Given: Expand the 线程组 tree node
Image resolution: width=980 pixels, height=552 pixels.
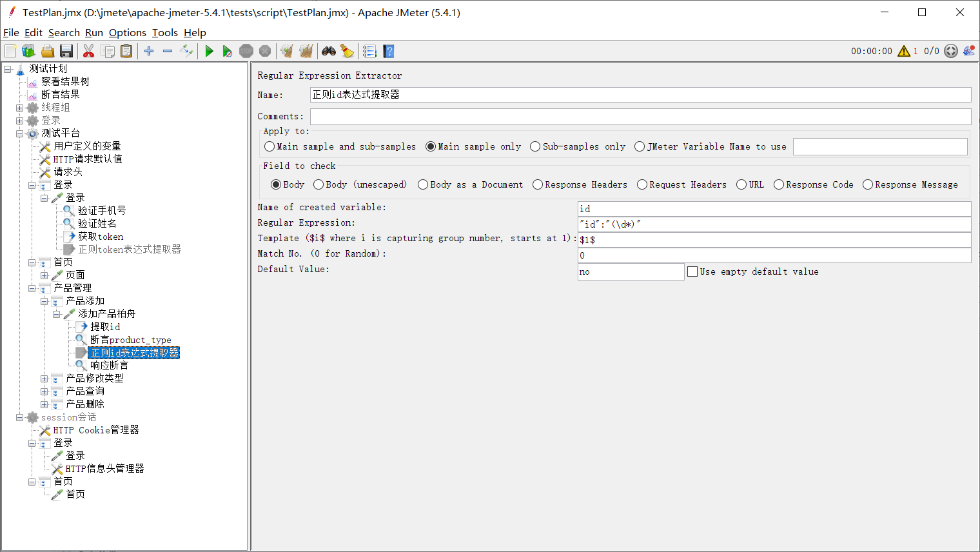Looking at the screenshot, I should (x=20, y=108).
